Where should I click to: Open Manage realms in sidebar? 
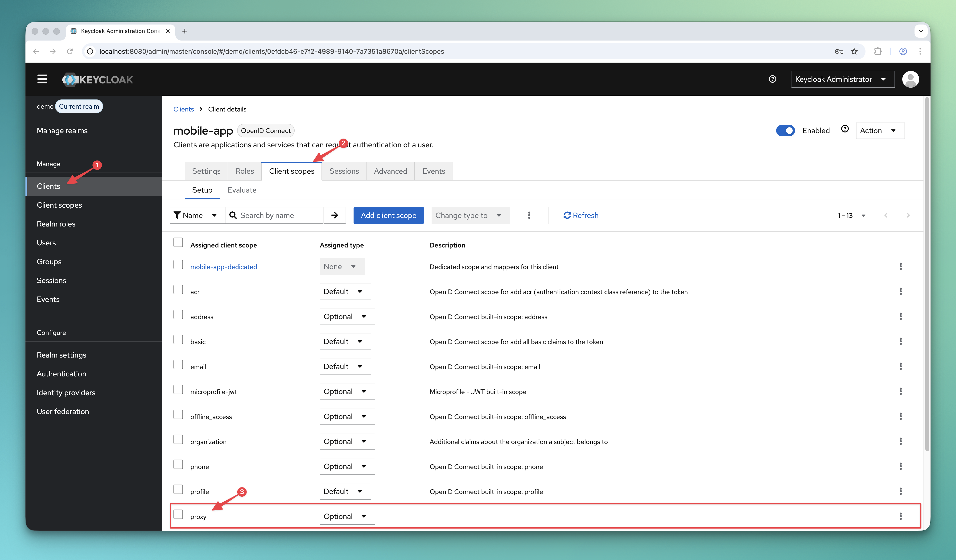pos(62,130)
